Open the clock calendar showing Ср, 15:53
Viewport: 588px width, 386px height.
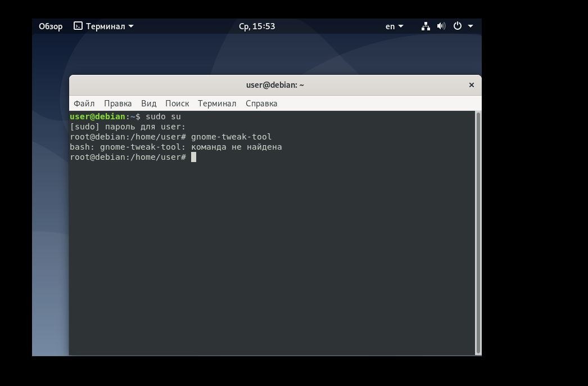(x=257, y=26)
